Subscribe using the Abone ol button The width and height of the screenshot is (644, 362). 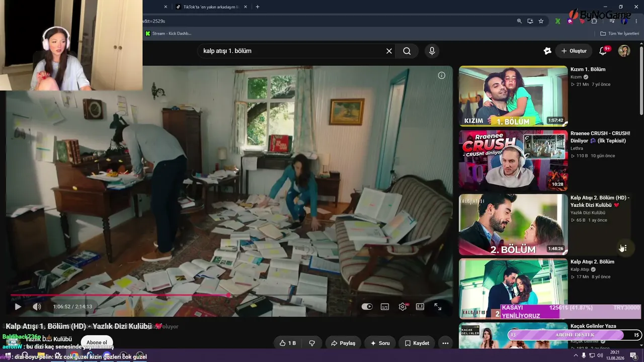point(97,342)
